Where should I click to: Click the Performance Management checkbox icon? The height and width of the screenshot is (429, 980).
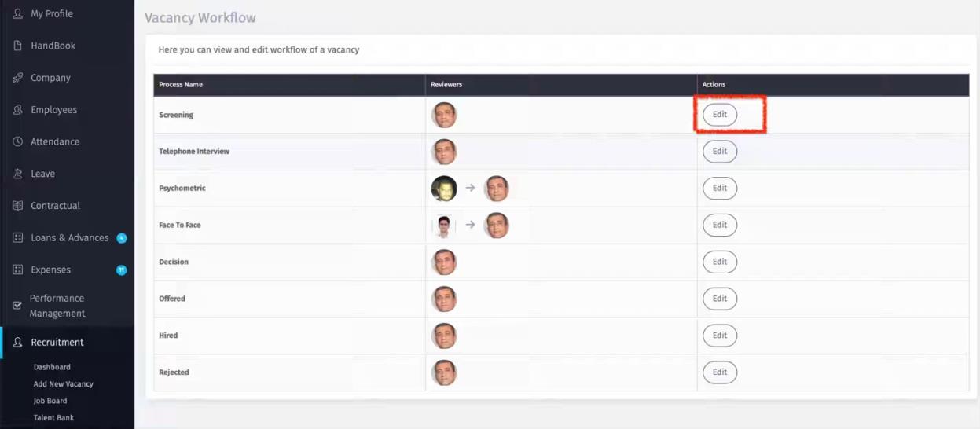pos(17,306)
